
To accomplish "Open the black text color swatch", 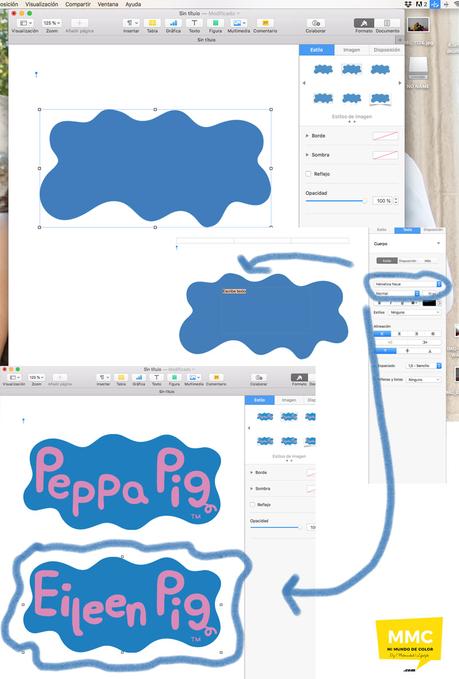I will pos(429,303).
